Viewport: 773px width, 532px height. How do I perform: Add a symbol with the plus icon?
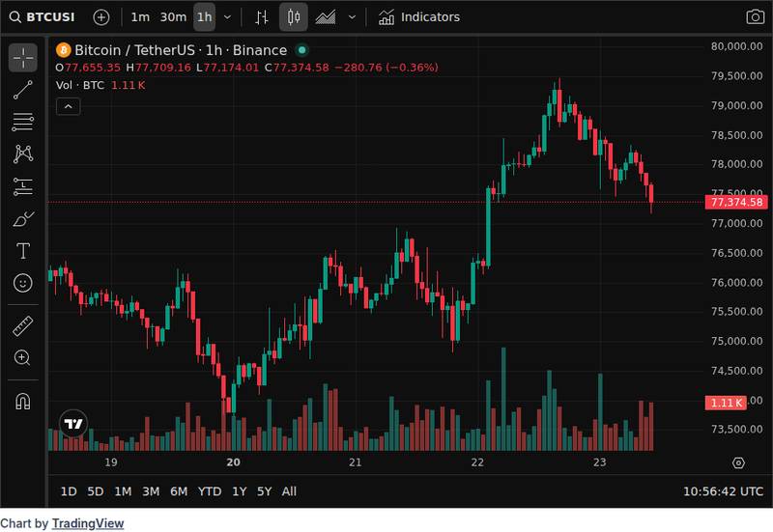pyautogui.click(x=101, y=17)
